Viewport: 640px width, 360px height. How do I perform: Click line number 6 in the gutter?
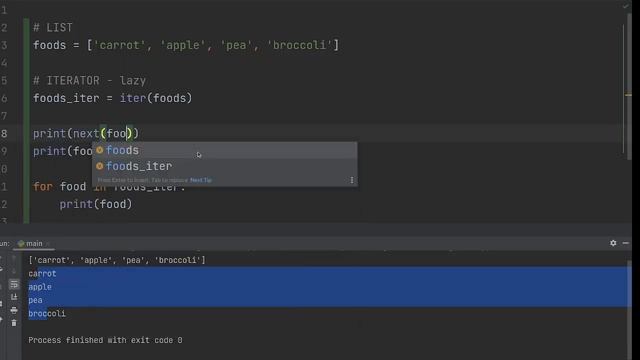pyautogui.click(x=4, y=98)
